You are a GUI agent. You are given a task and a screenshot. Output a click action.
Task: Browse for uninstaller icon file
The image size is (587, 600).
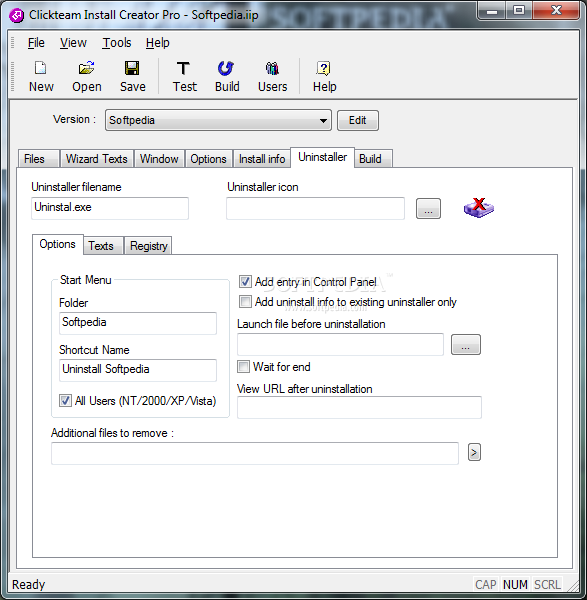pyautogui.click(x=428, y=209)
